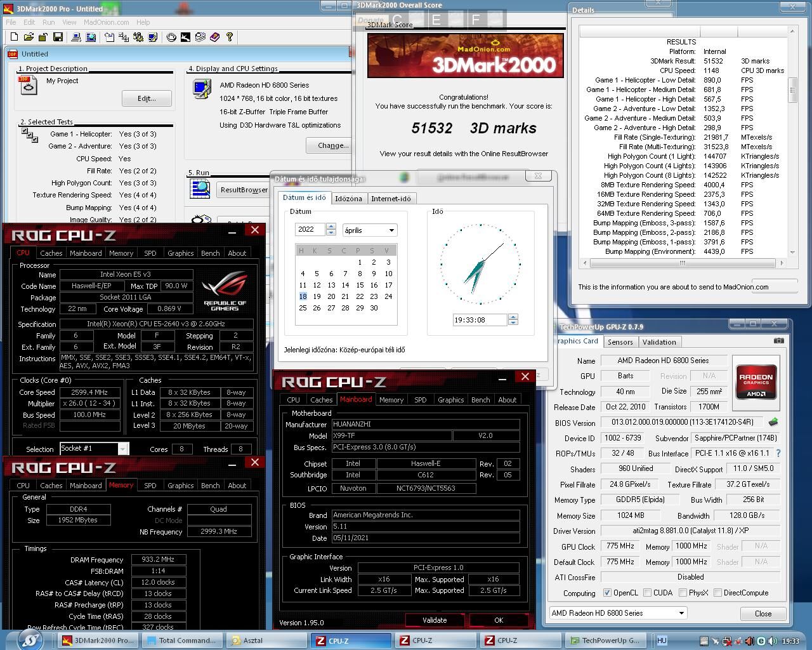This screenshot has width=812, height=650.
Task: Click the selected tests checklist toolbar icon
Action: (123, 37)
